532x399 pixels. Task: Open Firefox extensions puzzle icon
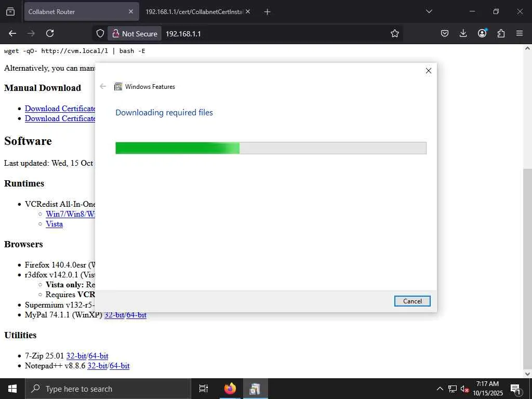(x=501, y=33)
